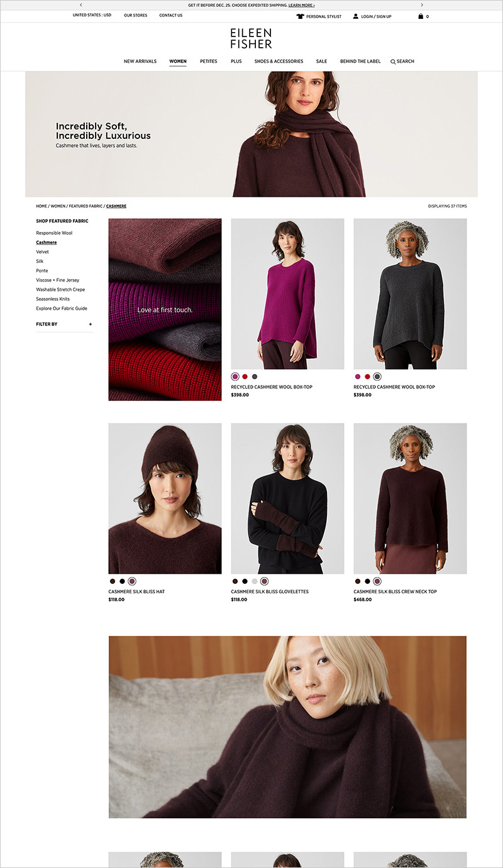This screenshot has height=868, width=503.
Task: Click Women in the breadcrumb trail
Action: [58, 206]
